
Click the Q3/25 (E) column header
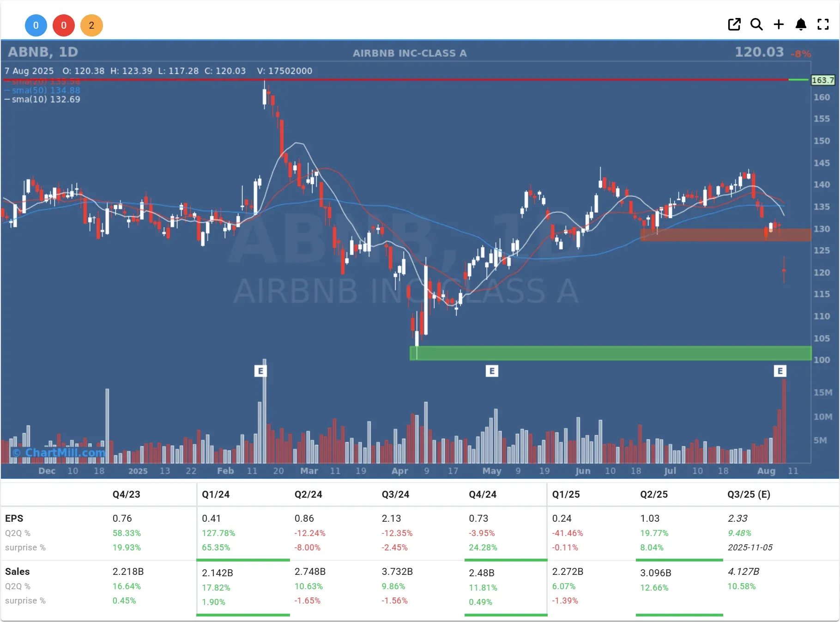(x=749, y=494)
